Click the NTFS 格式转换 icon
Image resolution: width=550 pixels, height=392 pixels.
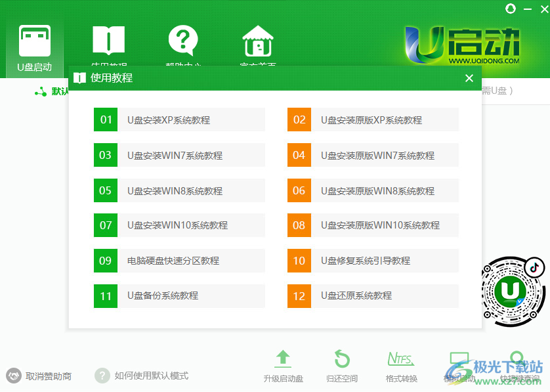(x=401, y=359)
